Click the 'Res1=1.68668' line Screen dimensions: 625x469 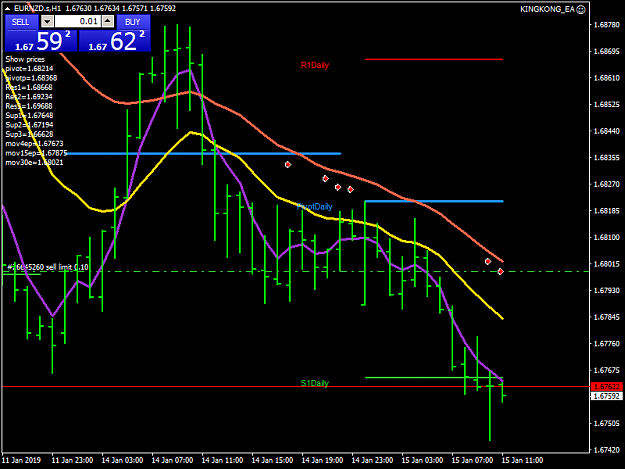point(29,87)
